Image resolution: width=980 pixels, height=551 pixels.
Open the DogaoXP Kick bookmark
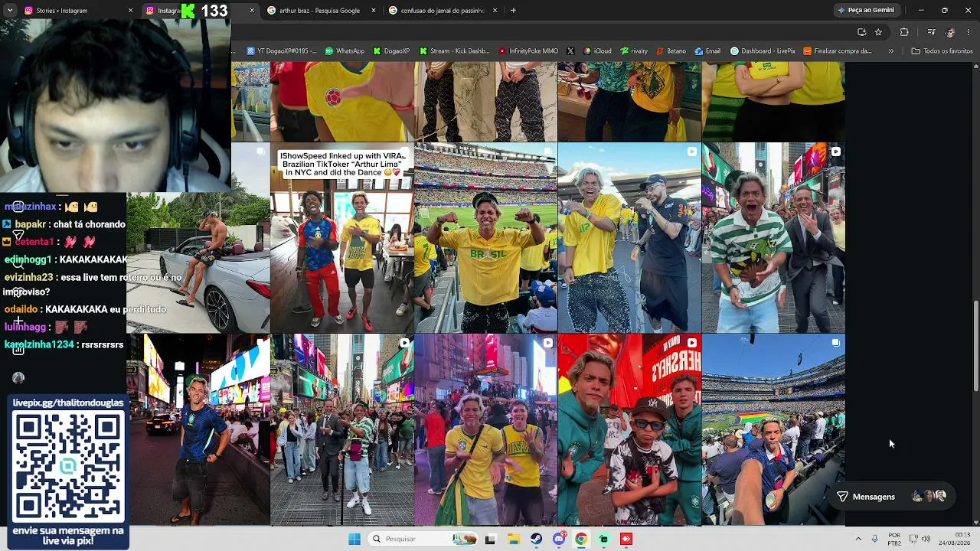[x=391, y=51]
